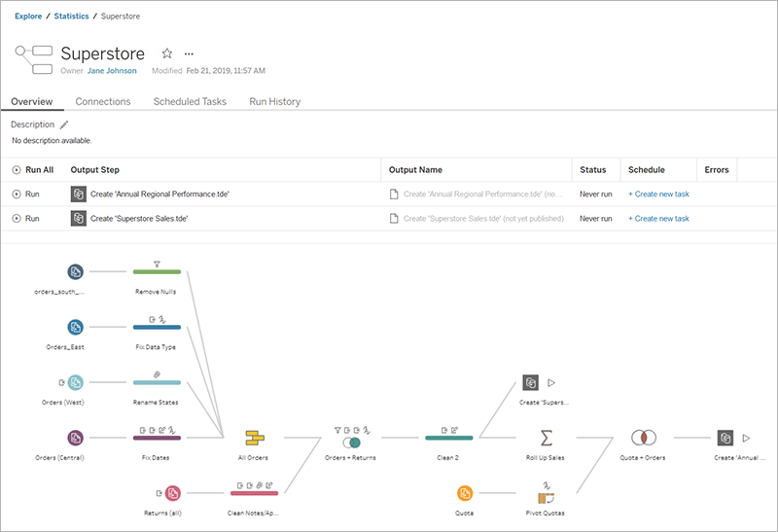This screenshot has width=778, height=532.
Task: Select the Roll Up Sales aggregate sigma icon
Action: [546, 438]
